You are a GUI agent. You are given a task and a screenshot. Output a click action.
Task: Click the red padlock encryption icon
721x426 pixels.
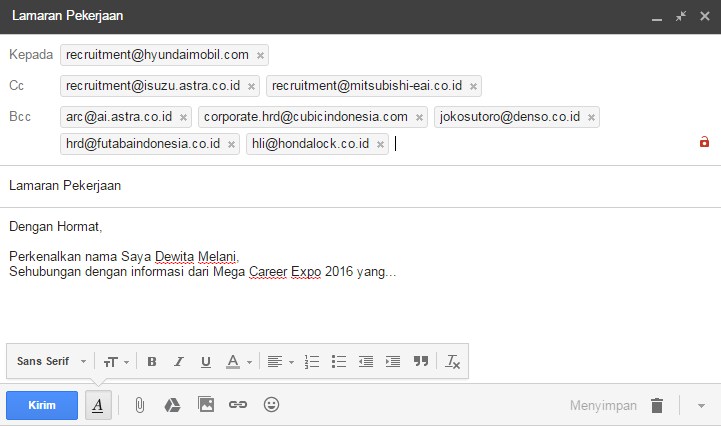pyautogui.click(x=704, y=142)
